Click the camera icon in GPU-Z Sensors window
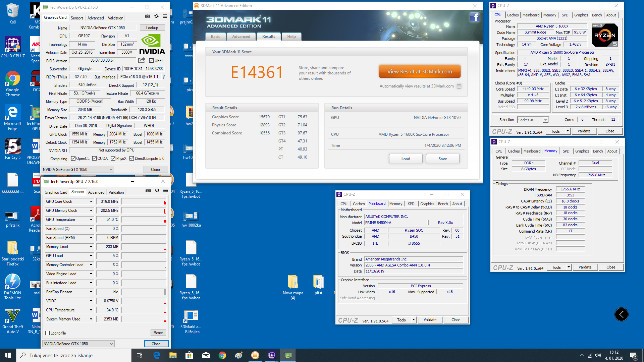This screenshot has width=644, height=362. tap(148, 190)
